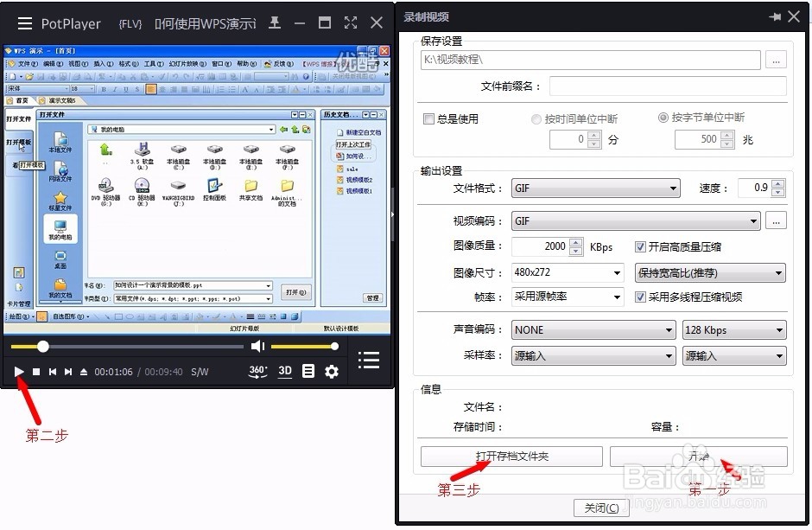Mute the PotPlayer volume speaker icon
This screenshot has width=812, height=530.
click(x=257, y=346)
